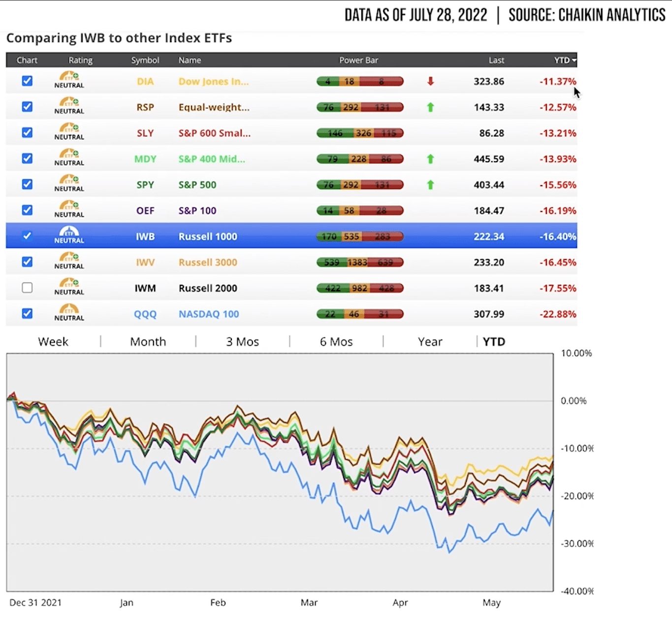Click the SPY last price 403.44
Viewport: 672px width, 625px height.
coord(489,185)
